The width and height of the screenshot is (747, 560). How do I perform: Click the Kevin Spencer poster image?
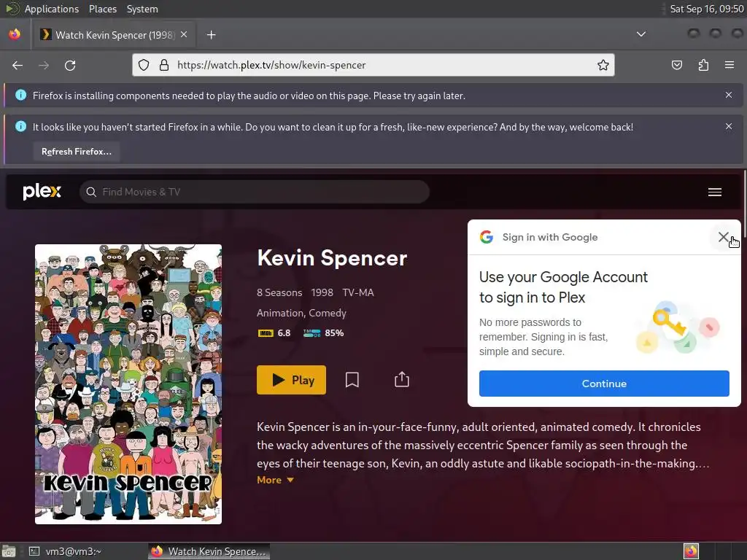tap(128, 384)
